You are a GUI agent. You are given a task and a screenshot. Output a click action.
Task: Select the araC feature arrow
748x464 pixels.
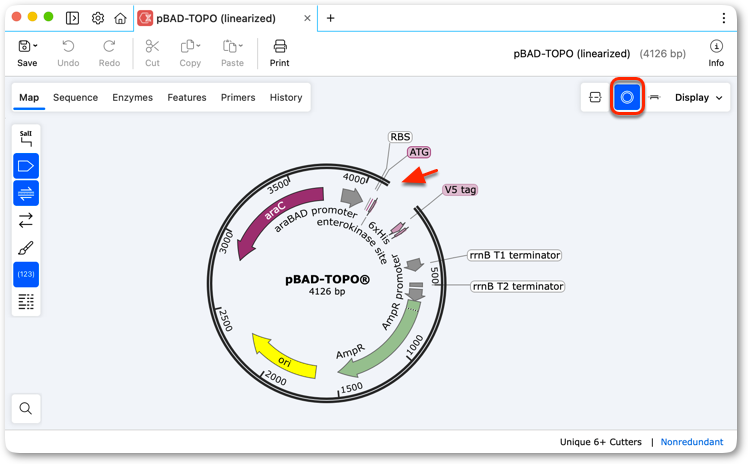tap(274, 215)
